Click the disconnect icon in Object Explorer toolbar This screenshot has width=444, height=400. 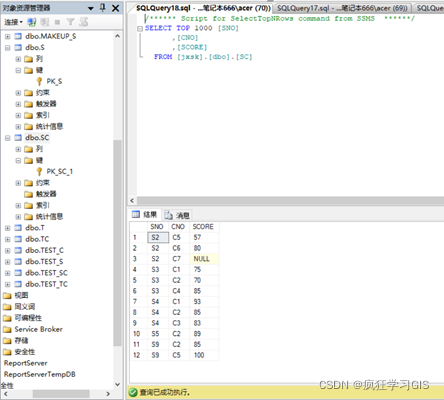(x=44, y=22)
